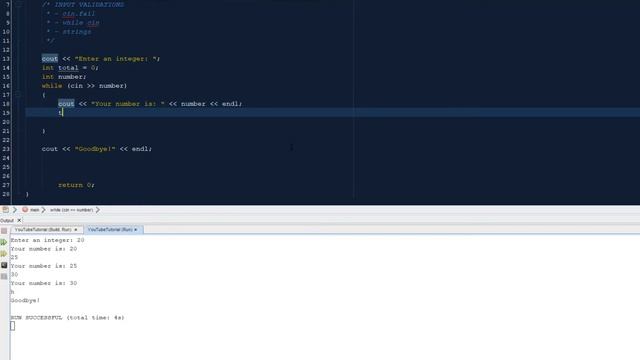Click the cout 'Enter an integer' code line
Image resolution: width=640 pixels, height=360 pixels.
coord(101,59)
